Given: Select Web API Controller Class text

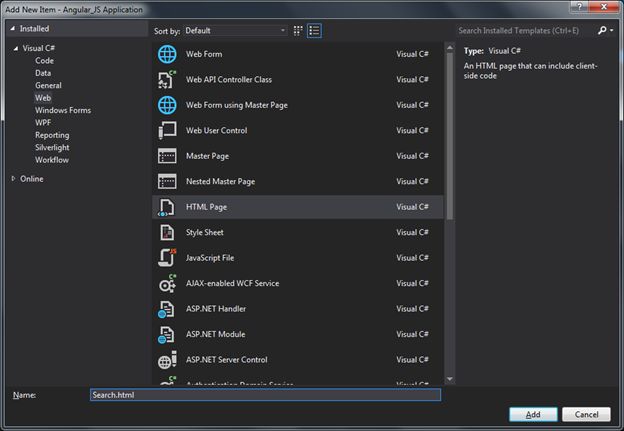Looking at the screenshot, I should pos(229,80).
